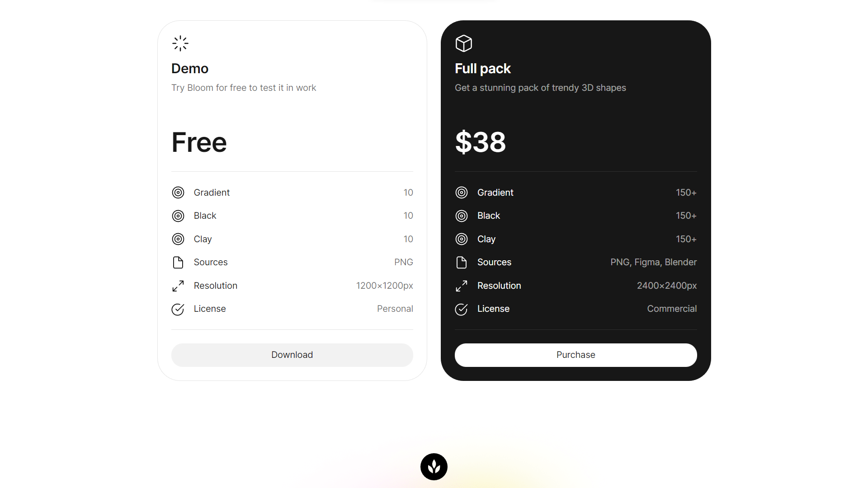Click the Demo heading
This screenshot has height=488, width=868.
pos(190,69)
